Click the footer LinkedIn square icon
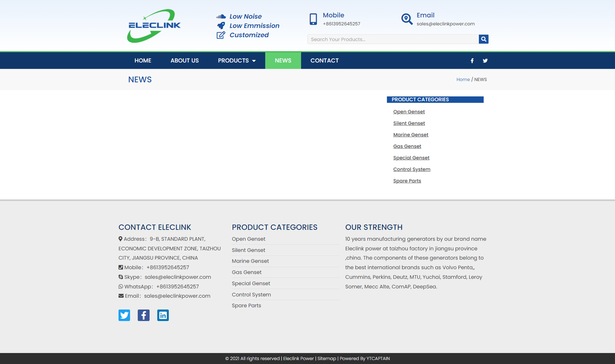This screenshot has width=615, height=364. pos(163,315)
